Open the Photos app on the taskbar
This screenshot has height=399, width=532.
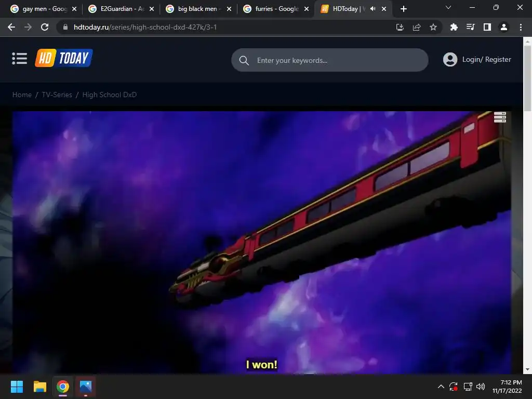[x=86, y=387]
